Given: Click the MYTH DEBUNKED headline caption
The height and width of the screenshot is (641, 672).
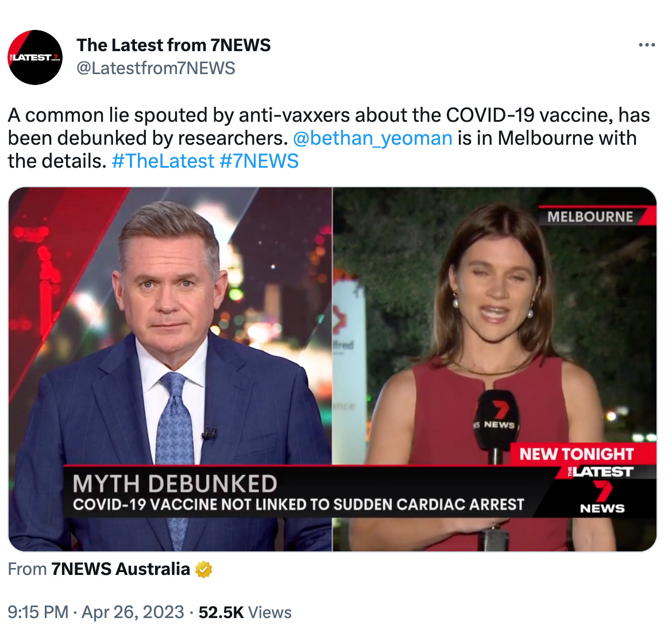Looking at the screenshot, I should pos(175,484).
